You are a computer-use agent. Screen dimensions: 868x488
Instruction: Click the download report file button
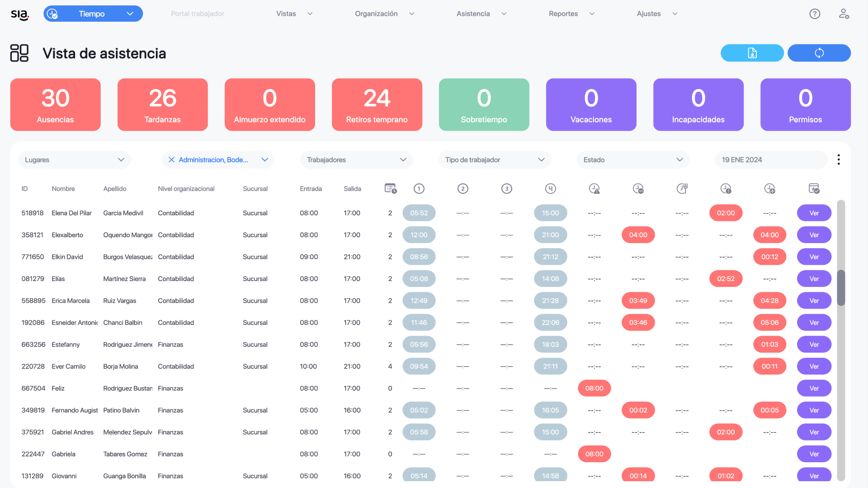(x=752, y=53)
